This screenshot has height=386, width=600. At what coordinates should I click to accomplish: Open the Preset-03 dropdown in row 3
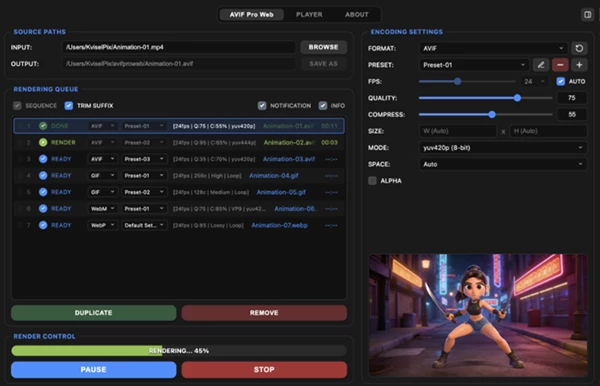144,159
